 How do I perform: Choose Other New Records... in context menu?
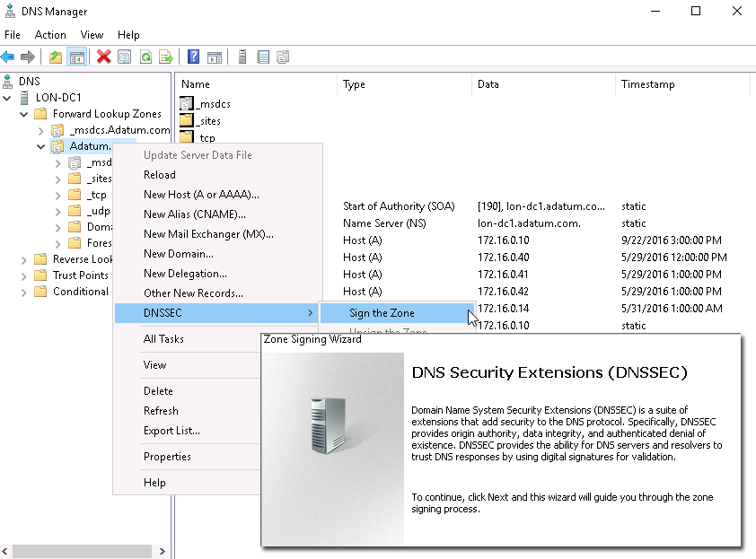click(218, 293)
